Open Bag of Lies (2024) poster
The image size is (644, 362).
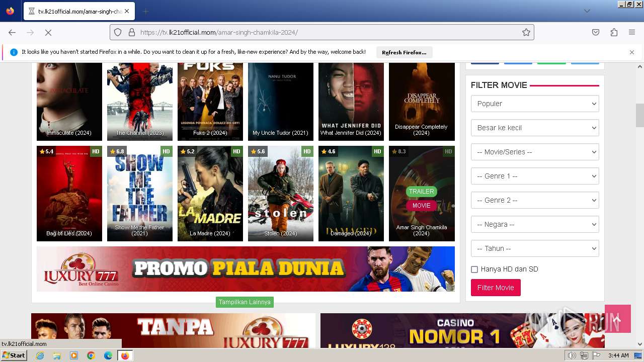click(x=69, y=194)
